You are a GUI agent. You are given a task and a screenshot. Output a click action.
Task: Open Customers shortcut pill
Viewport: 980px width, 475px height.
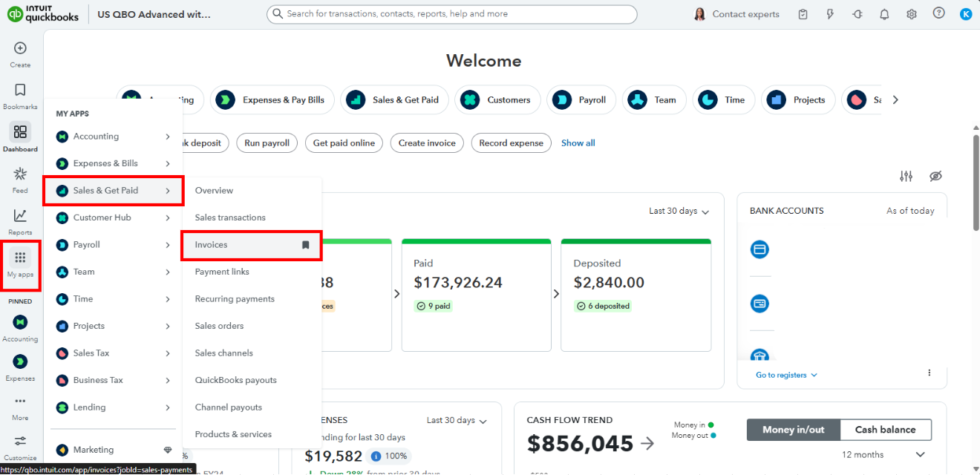pyautogui.click(x=497, y=99)
